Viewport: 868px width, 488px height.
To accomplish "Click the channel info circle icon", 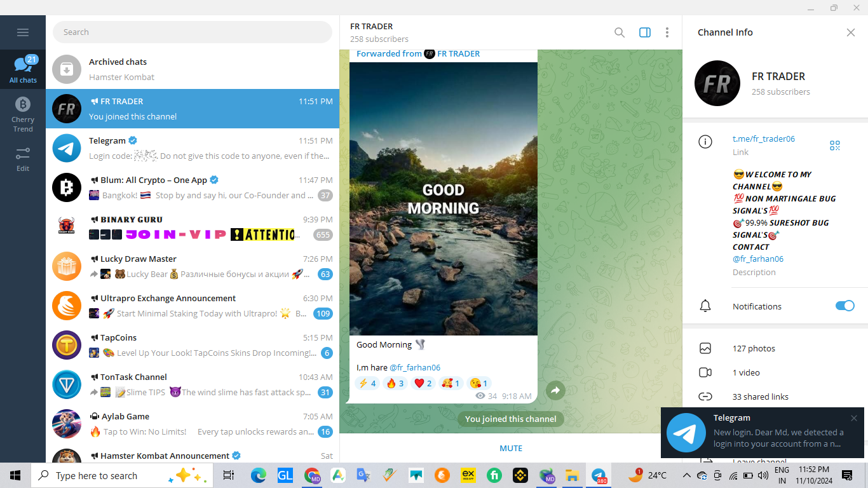I will [x=705, y=142].
